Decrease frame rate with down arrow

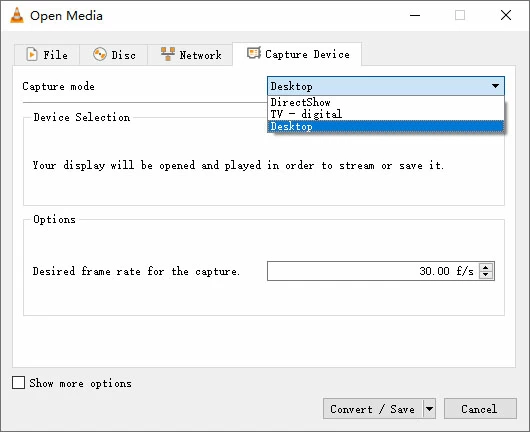coord(486,275)
